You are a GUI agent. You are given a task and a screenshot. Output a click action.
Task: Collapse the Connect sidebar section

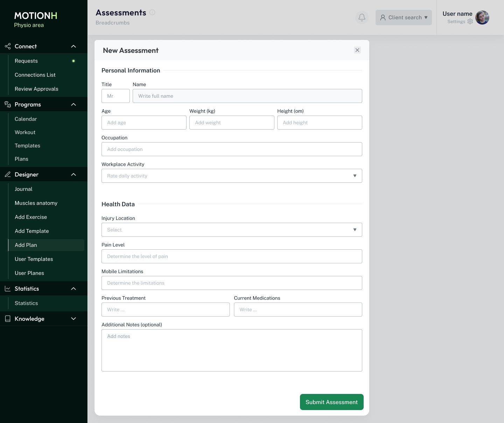73,46
